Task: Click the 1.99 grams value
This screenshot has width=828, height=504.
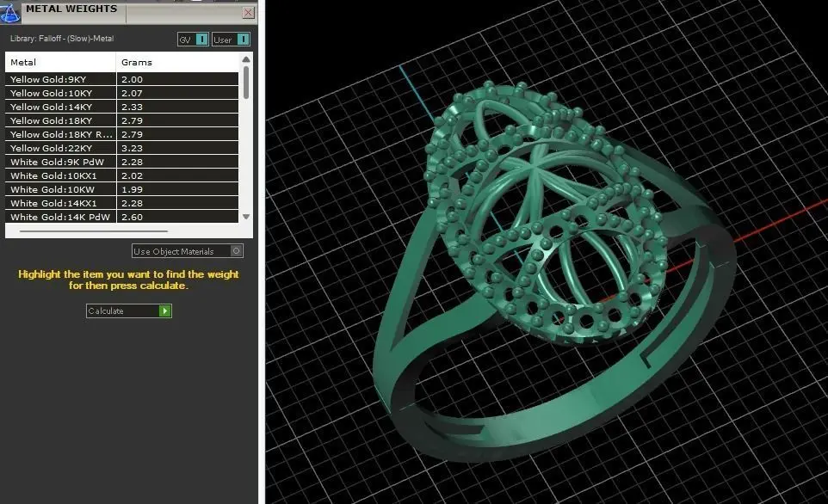Action: [132, 189]
